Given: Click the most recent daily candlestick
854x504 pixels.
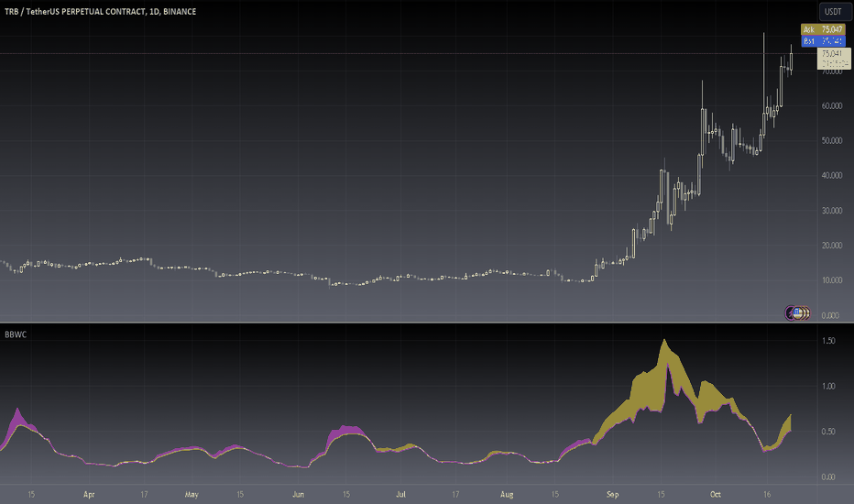Looking at the screenshot, I should tap(791, 61).
